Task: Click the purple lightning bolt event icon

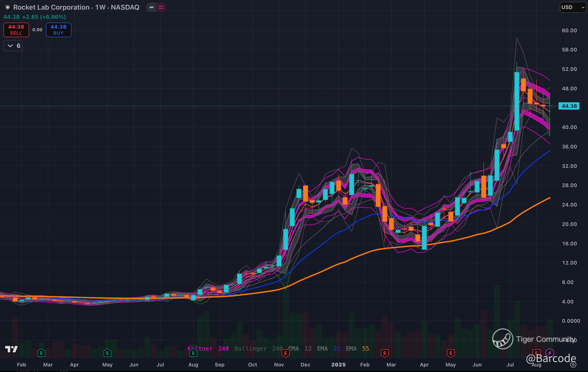Action: pos(550,353)
